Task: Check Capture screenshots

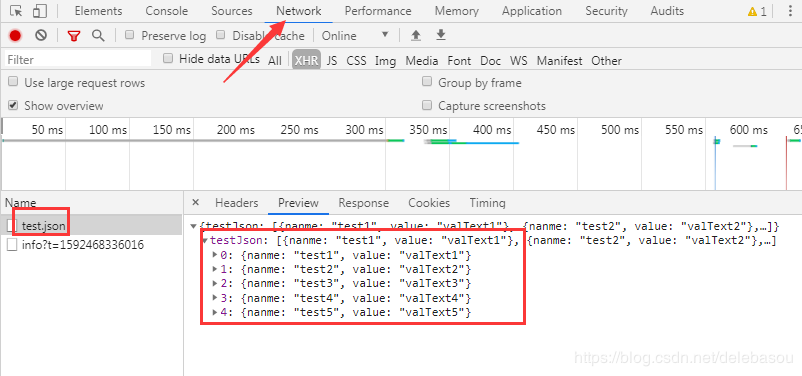Action: coord(427,105)
